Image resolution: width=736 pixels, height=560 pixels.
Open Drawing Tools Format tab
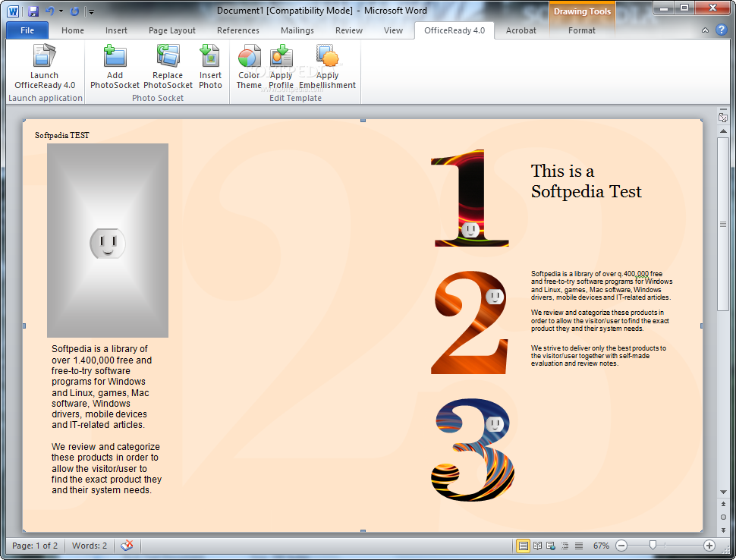(581, 30)
